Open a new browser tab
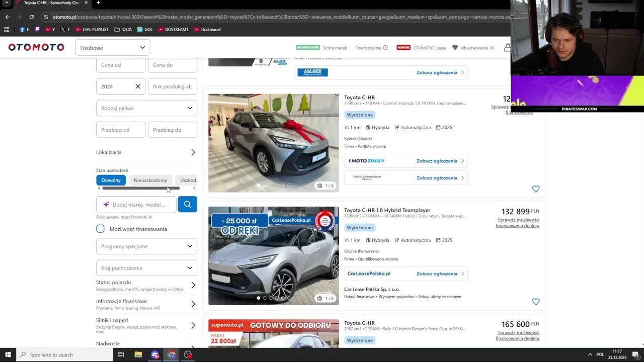Screen dimensions: 644x362 (98, 3)
